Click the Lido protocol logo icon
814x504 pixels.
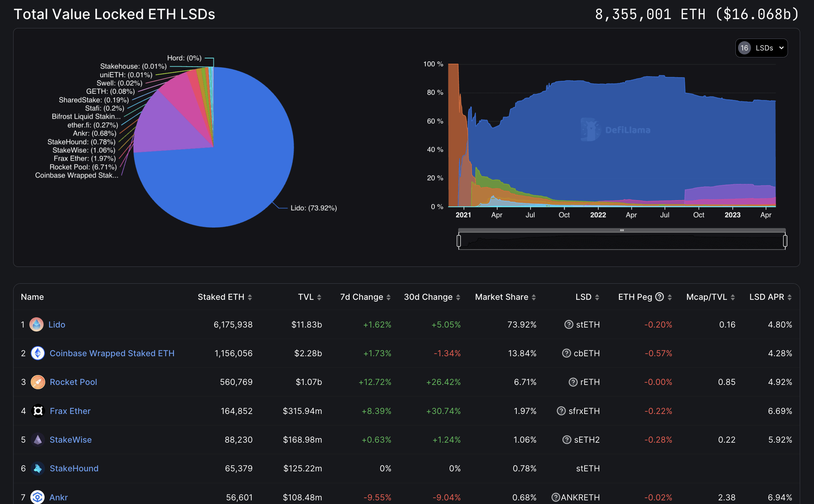click(36, 324)
